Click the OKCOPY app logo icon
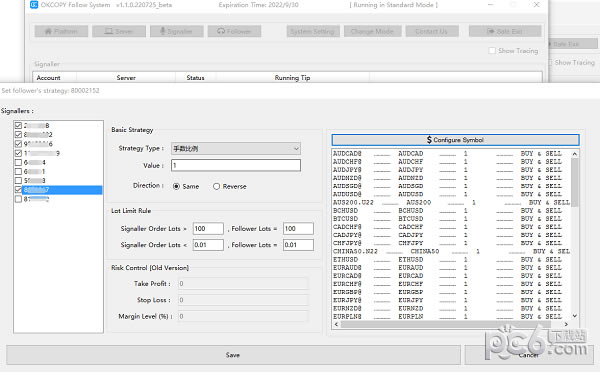 [x=34, y=5]
